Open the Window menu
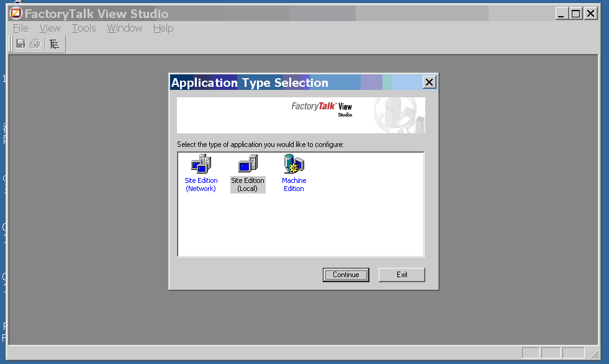 pyautogui.click(x=125, y=29)
